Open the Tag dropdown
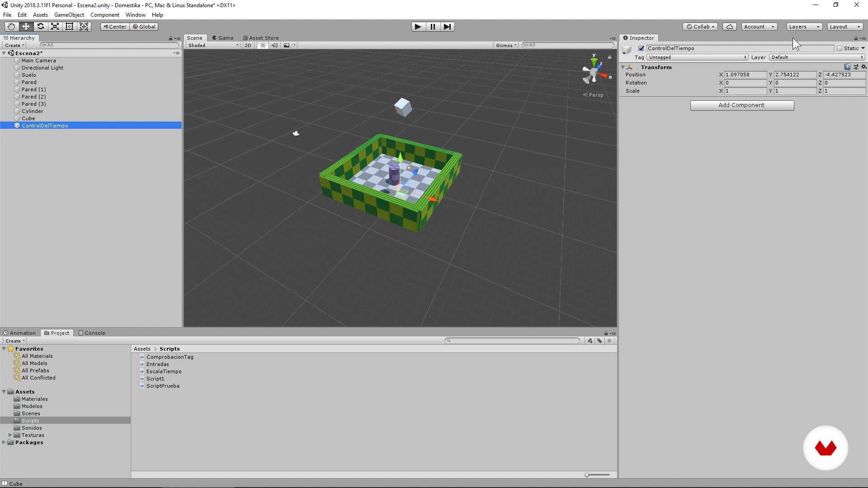Viewport: 868px width, 488px height. [697, 57]
